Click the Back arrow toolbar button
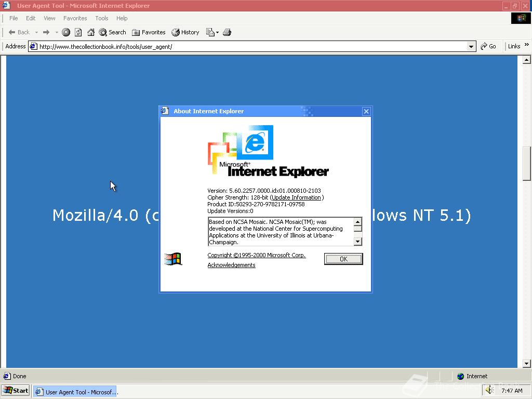The height and width of the screenshot is (399, 532). (19, 32)
